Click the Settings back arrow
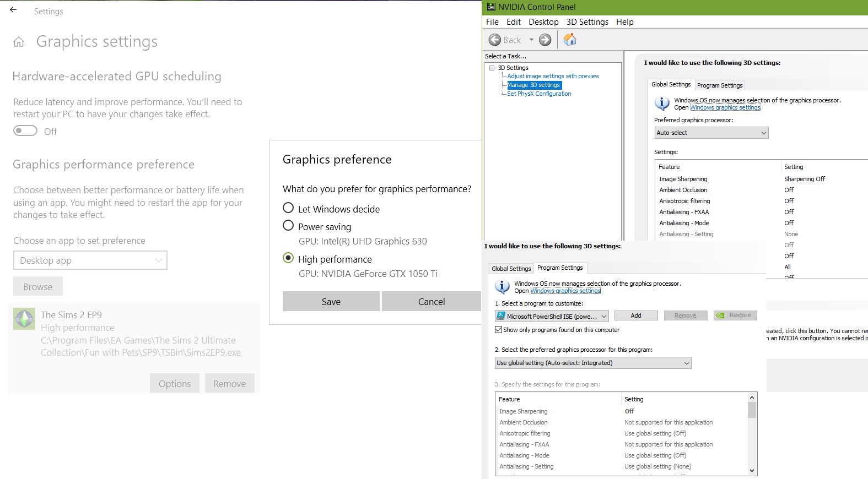 click(13, 10)
